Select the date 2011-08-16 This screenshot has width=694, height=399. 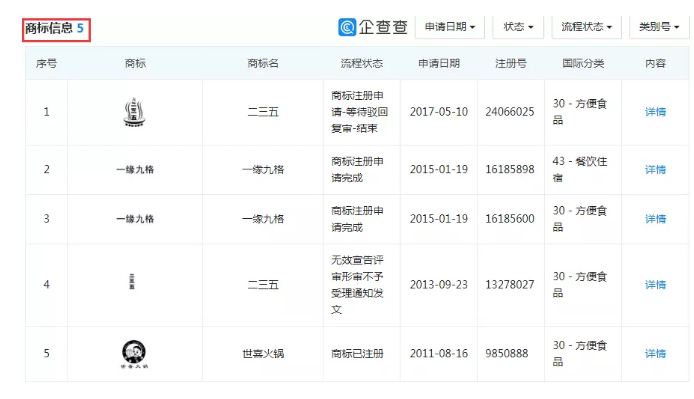pos(439,353)
